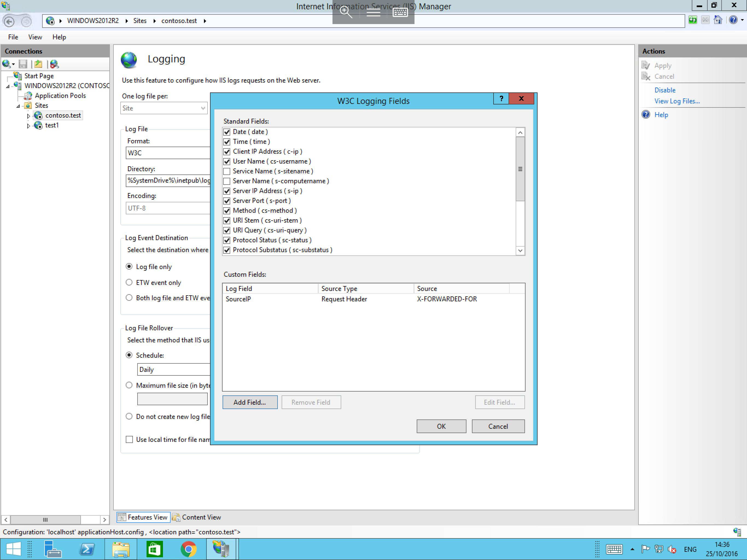
Task: Click Cancel in W3C Logging Fields dialog
Action: (x=498, y=426)
